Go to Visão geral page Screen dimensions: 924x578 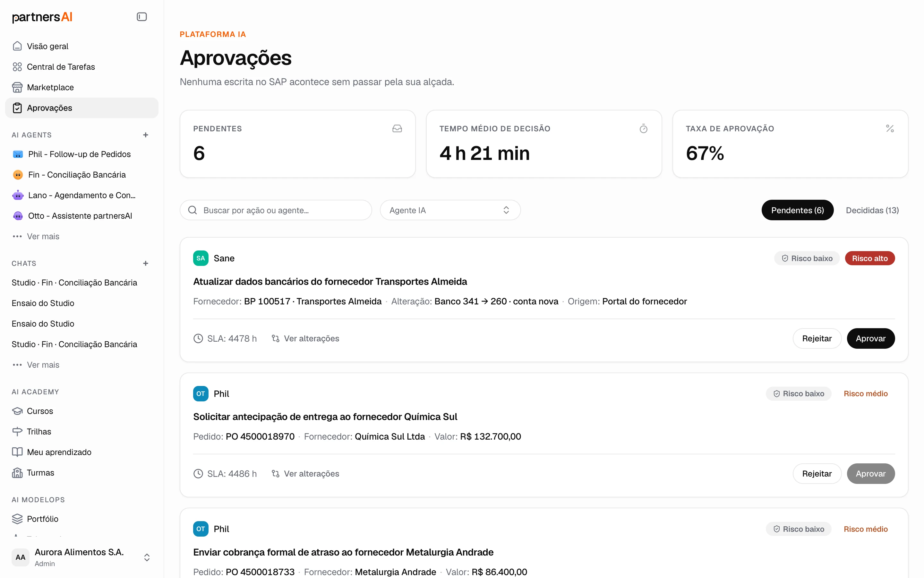pos(82,46)
